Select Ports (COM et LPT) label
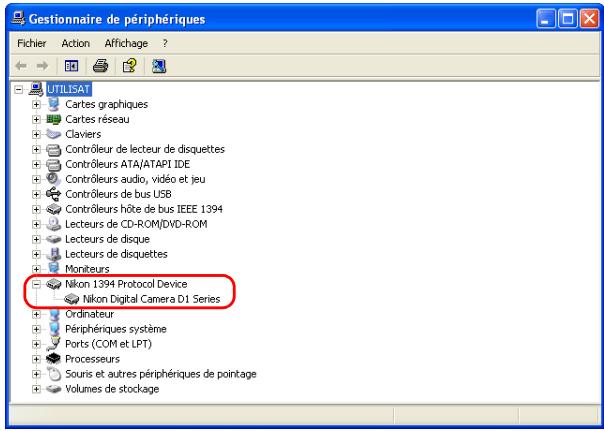Image resolution: width=604 pixels, height=431 pixels. click(108, 344)
